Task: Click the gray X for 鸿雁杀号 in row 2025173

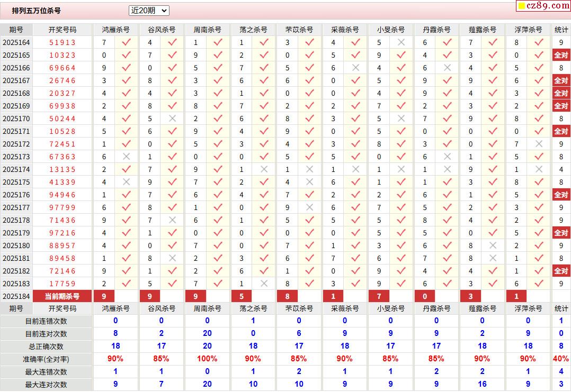Action: (127, 157)
